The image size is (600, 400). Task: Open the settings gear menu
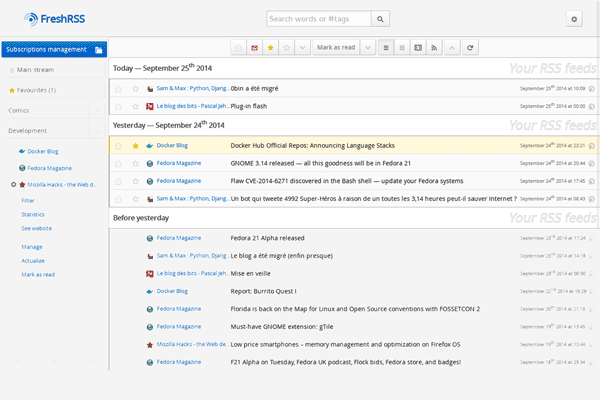click(x=573, y=19)
